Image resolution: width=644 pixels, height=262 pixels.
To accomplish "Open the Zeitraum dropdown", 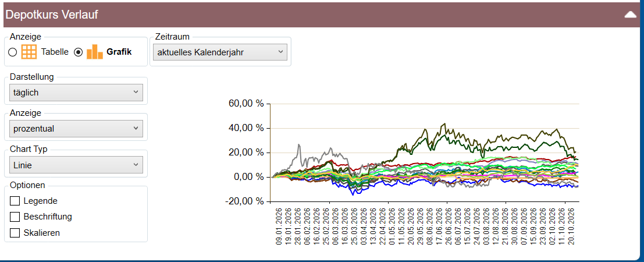I will 220,52.
